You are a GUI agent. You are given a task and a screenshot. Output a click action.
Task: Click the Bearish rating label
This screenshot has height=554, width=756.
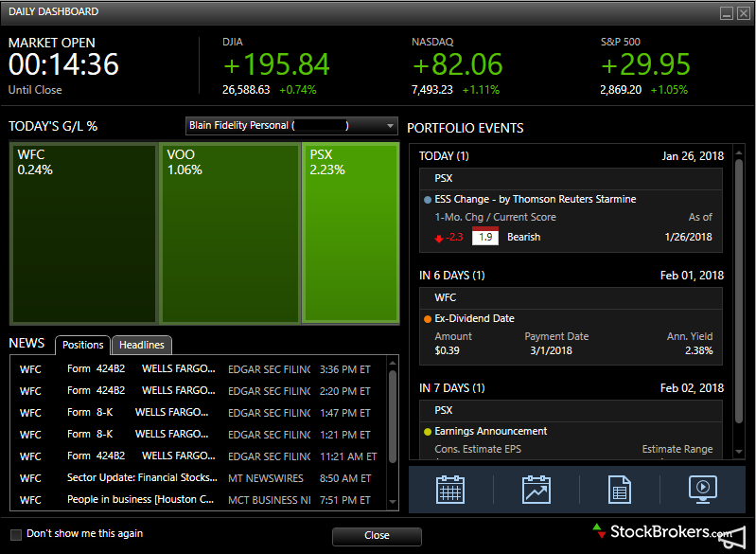point(523,238)
